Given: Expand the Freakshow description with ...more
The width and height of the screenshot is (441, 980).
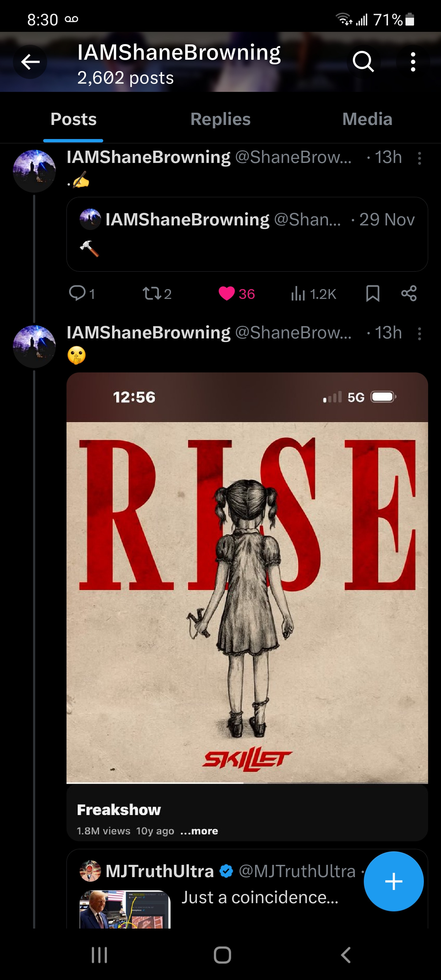Looking at the screenshot, I should pyautogui.click(x=199, y=831).
